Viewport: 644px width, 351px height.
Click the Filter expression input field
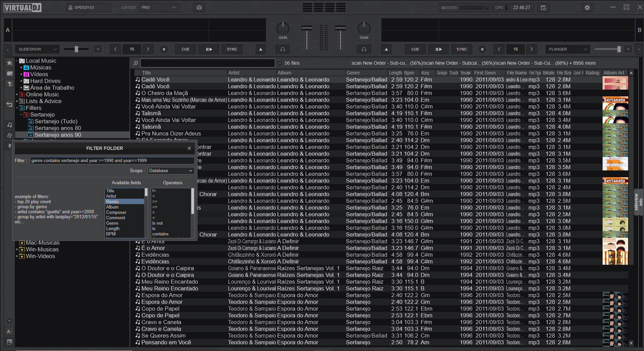point(112,161)
